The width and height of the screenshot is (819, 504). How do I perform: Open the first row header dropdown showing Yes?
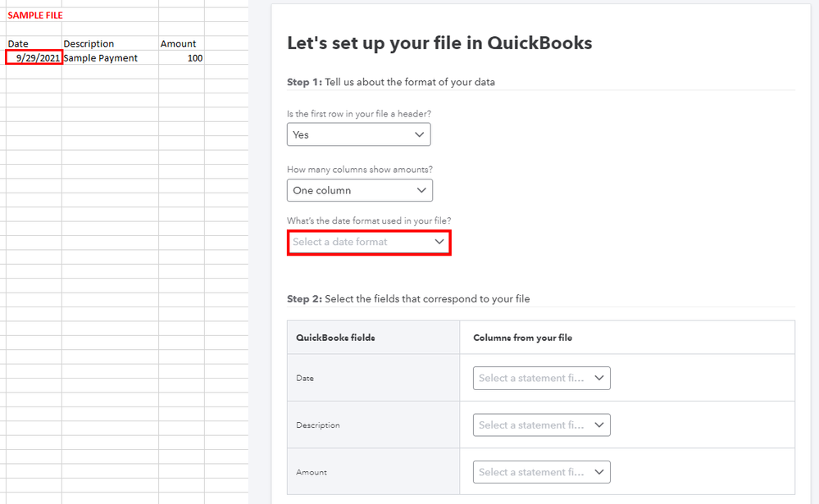[x=358, y=134]
